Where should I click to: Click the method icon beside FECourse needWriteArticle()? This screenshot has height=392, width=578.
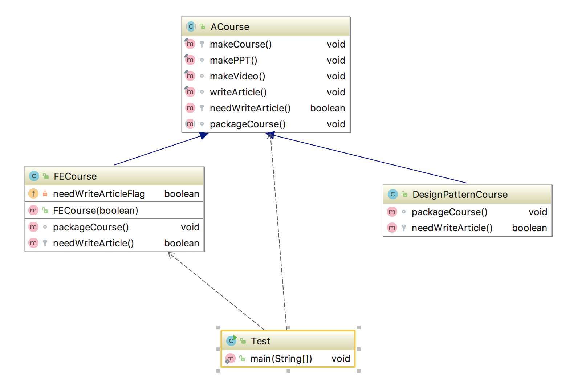point(33,243)
